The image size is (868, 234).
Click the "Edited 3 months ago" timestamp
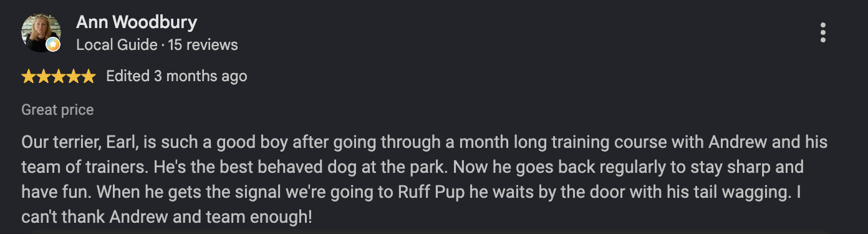(x=176, y=77)
